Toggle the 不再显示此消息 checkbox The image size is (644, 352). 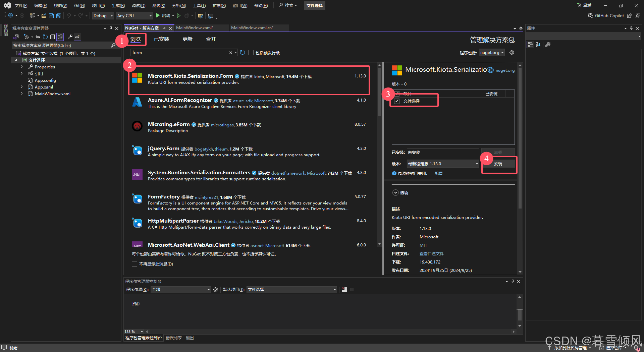click(135, 264)
